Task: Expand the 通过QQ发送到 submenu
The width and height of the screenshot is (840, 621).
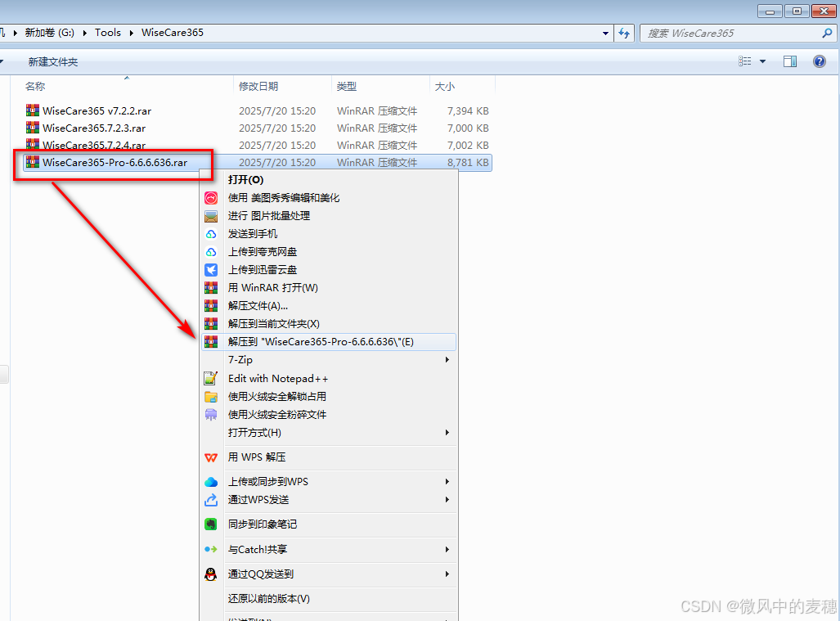Action: 447,574
